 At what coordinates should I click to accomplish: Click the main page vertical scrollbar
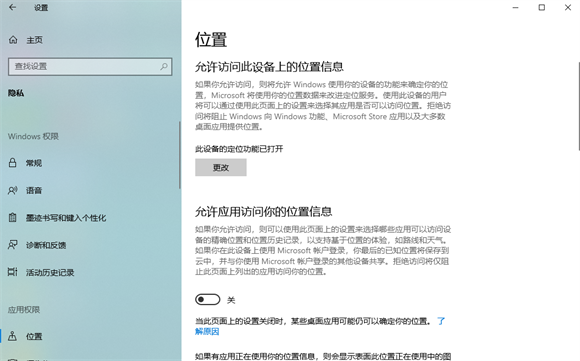tap(579, 107)
